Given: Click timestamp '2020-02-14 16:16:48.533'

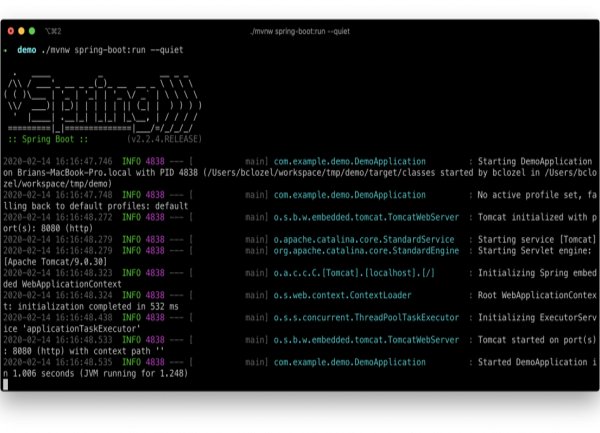Looking at the screenshot, I should click(x=58, y=340).
